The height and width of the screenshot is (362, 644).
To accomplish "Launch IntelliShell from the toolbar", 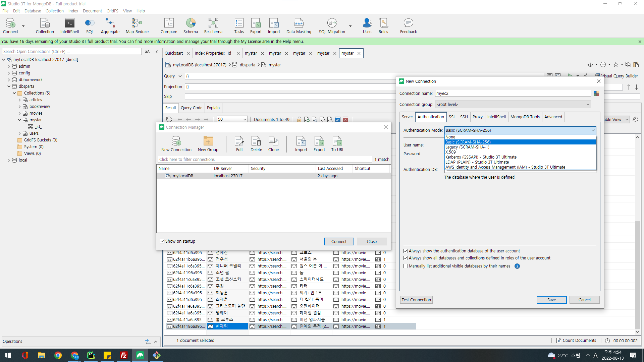I will coord(69,26).
